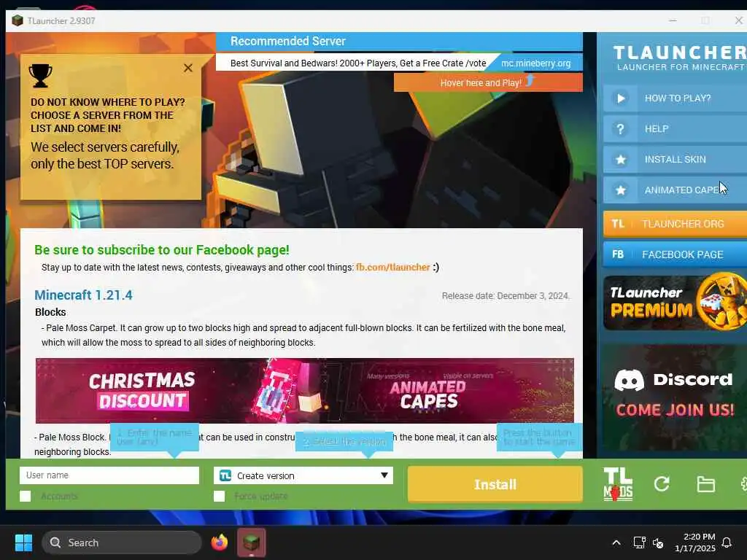Click the User name input field
Image resolution: width=747 pixels, height=560 pixels.
tap(109, 475)
